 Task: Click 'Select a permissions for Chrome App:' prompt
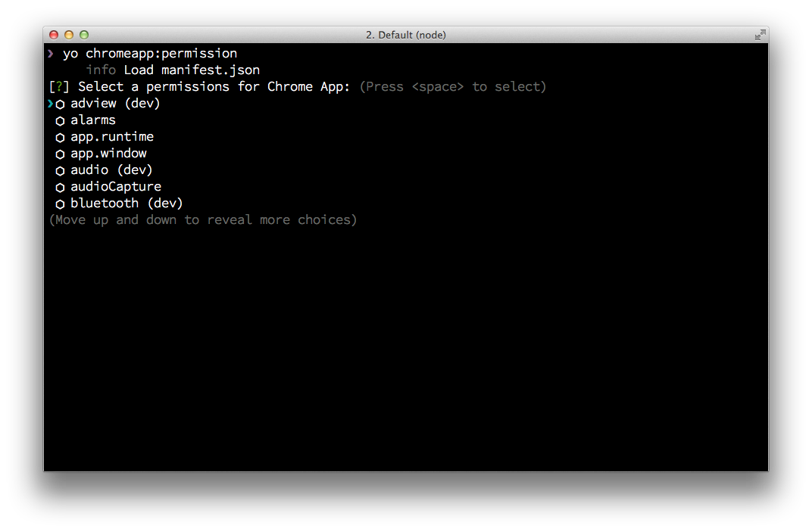point(214,86)
